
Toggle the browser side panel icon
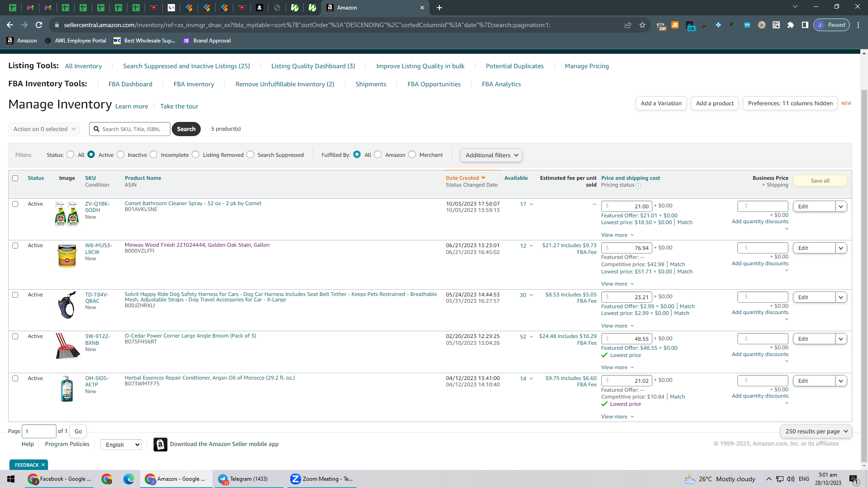(x=805, y=25)
